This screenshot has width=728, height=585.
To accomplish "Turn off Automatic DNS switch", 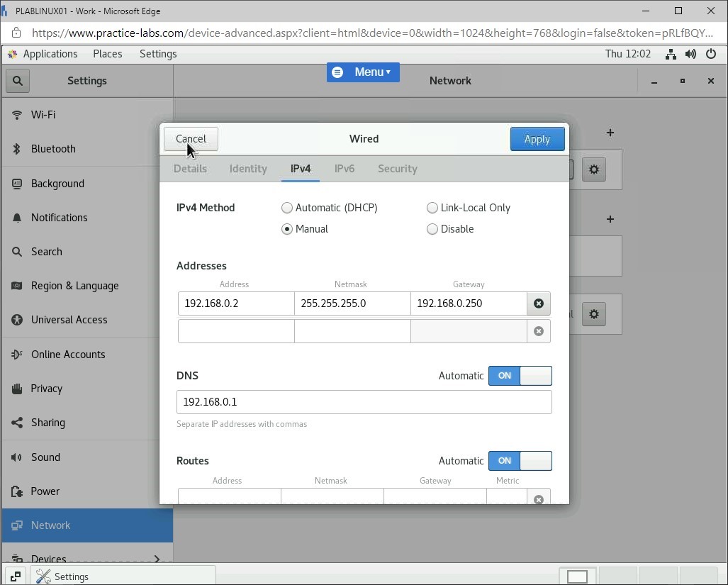I will (x=520, y=376).
